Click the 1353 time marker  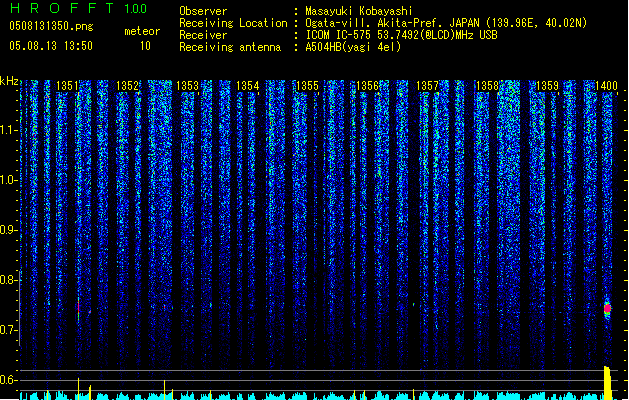click(187, 85)
